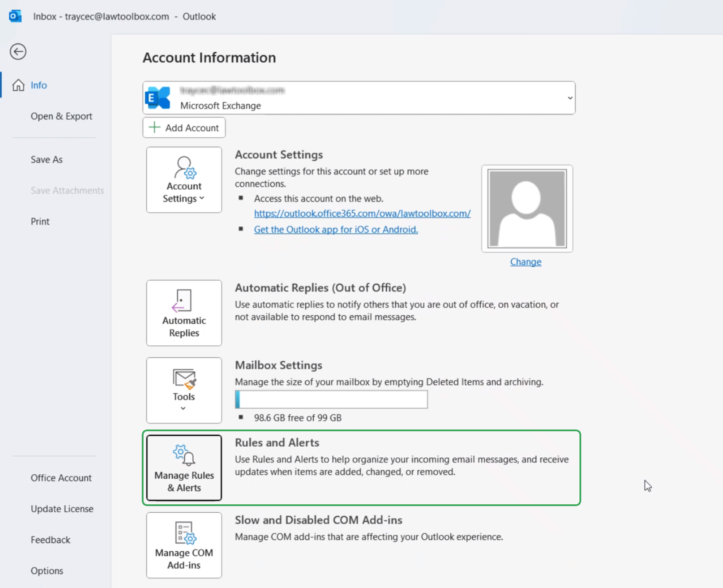This screenshot has width=723, height=588.
Task: Click the Outlook app icon in title bar
Action: tap(16, 16)
